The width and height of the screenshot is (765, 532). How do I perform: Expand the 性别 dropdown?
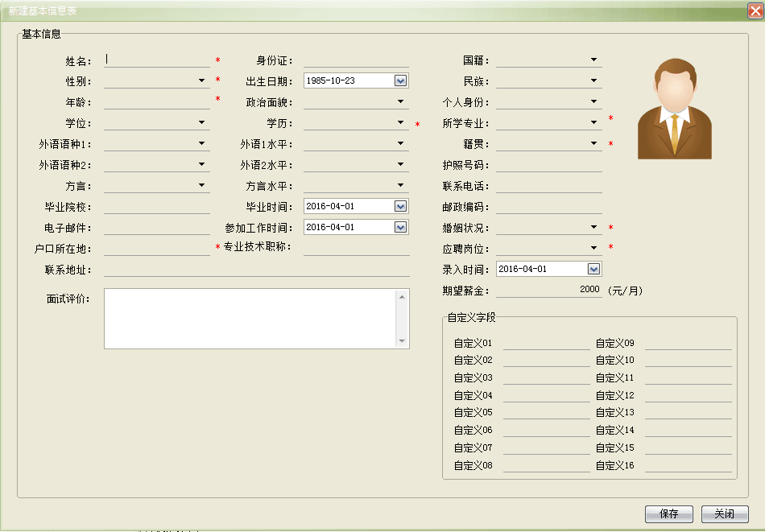(201, 80)
